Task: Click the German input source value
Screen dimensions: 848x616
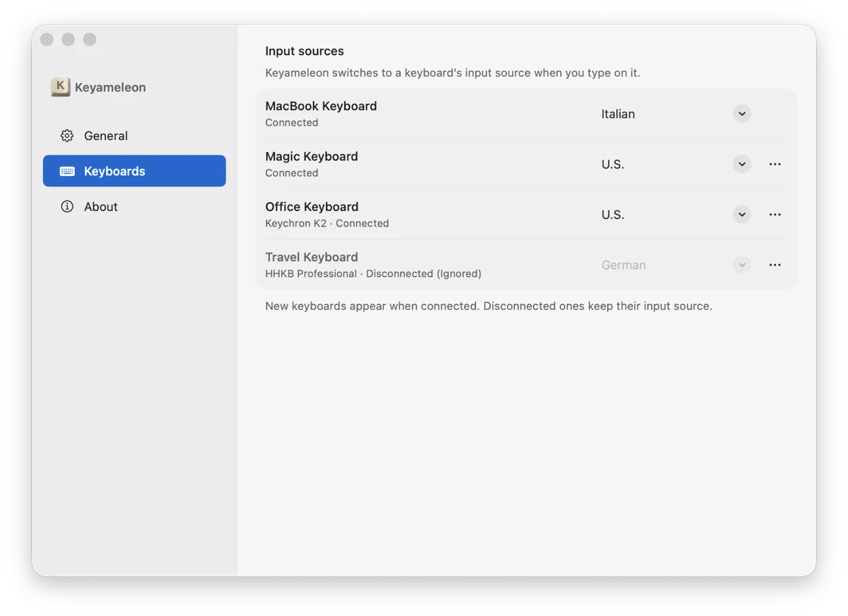Action: click(623, 265)
